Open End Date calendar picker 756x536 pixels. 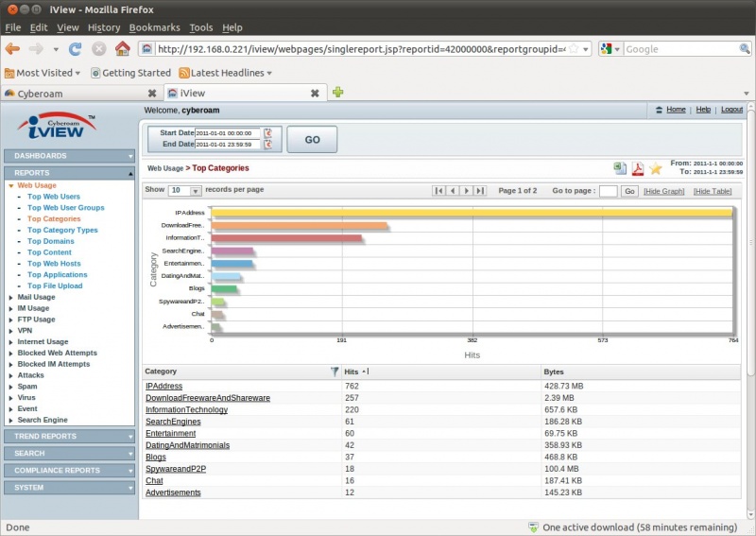pyautogui.click(x=267, y=145)
